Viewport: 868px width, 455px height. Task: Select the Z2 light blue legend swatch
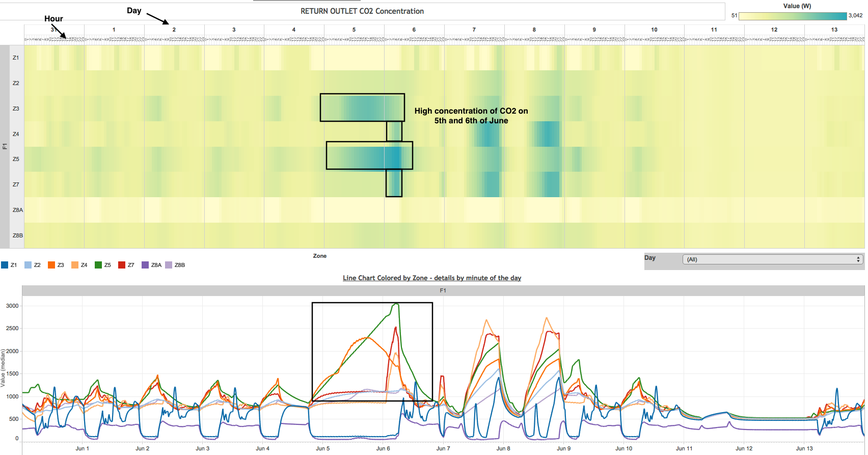(28, 265)
